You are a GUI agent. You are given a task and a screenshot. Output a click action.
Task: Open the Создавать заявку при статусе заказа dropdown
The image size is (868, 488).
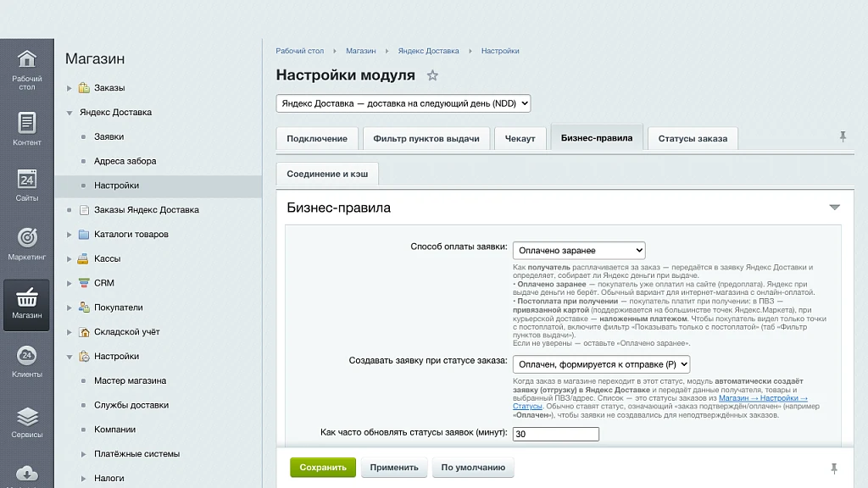tap(601, 364)
